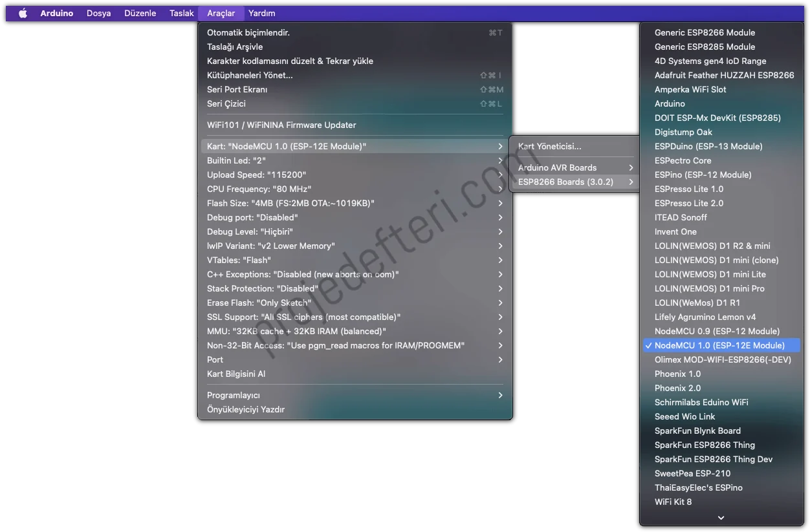The image size is (810, 532).
Task: Expand the Programlayıcı submenu
Action: (355, 395)
